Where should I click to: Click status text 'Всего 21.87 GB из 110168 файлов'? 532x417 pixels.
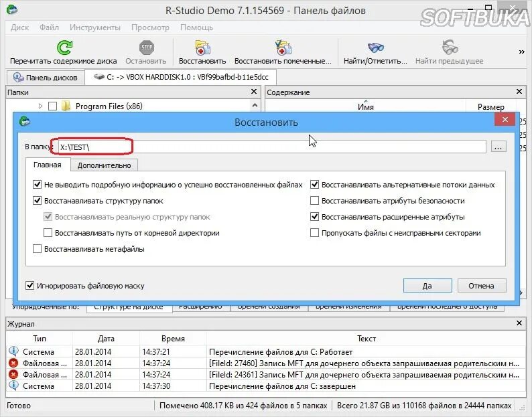point(423,406)
